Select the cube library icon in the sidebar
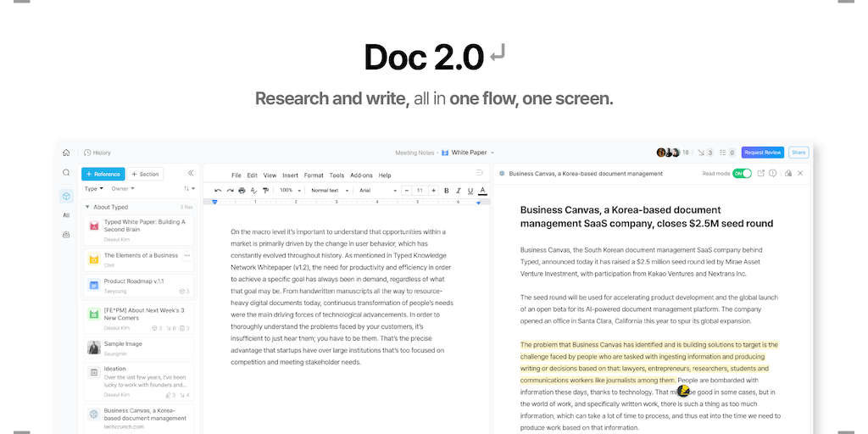 pyautogui.click(x=66, y=196)
